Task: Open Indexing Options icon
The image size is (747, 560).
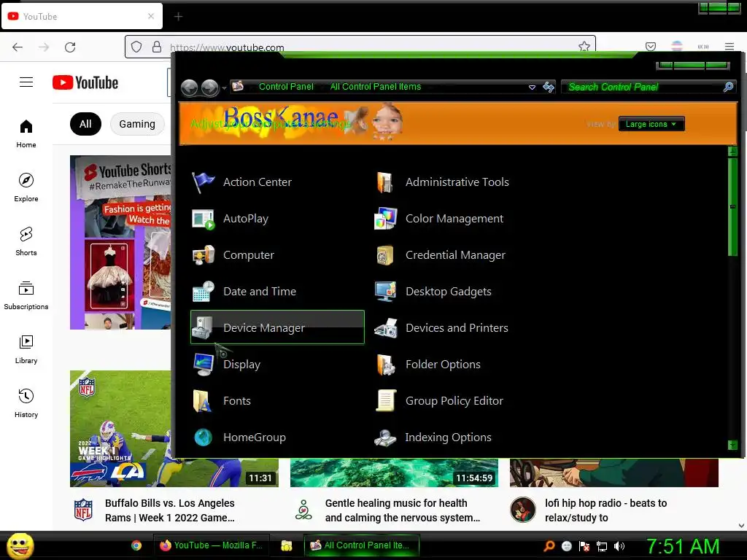Action: (x=385, y=437)
